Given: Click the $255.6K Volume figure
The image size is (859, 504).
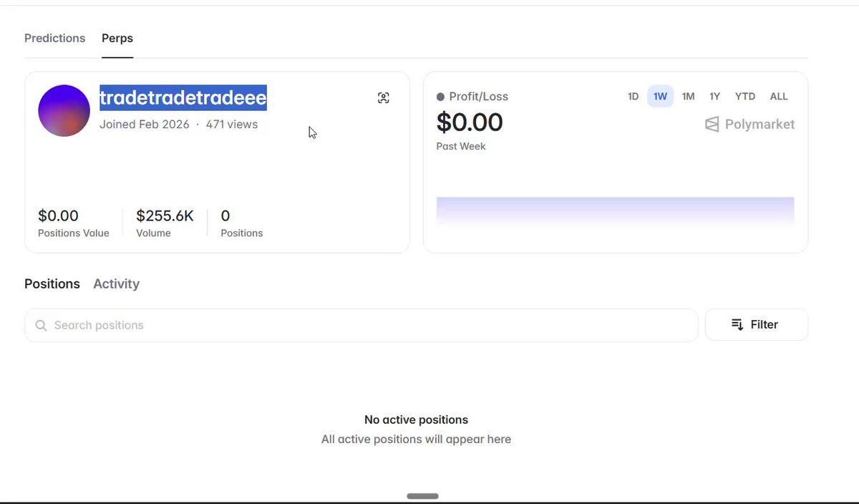Looking at the screenshot, I should click(x=165, y=215).
